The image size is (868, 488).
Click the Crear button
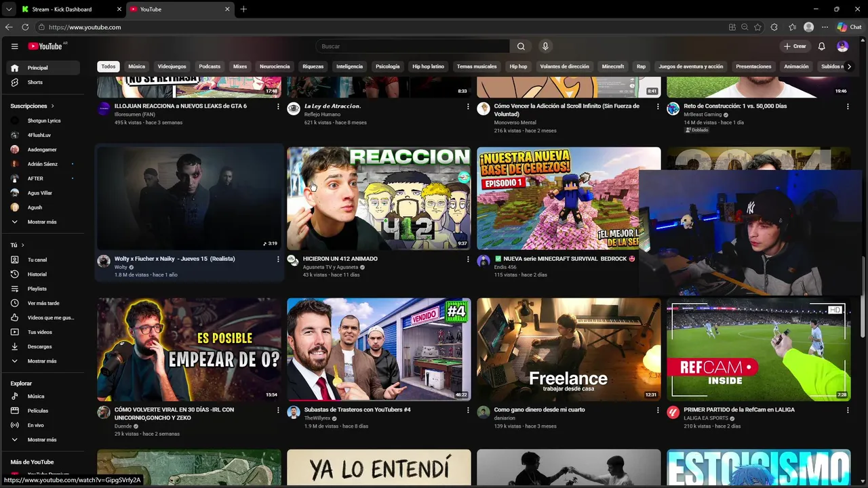point(795,46)
